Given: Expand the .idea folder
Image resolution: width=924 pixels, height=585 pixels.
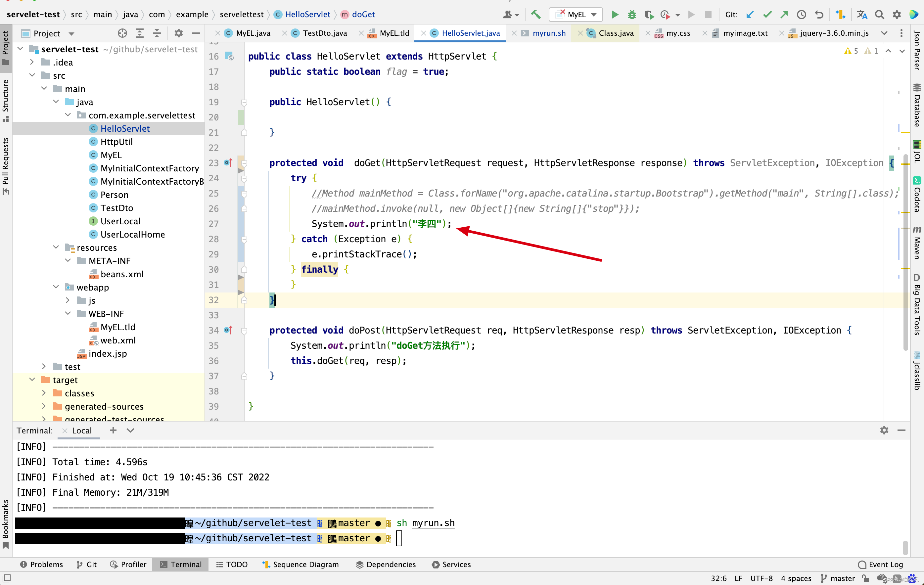Looking at the screenshot, I should (32, 62).
